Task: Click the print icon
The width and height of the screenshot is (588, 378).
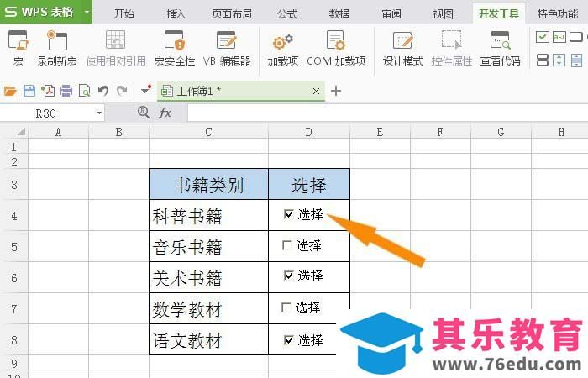Action: click(x=66, y=91)
